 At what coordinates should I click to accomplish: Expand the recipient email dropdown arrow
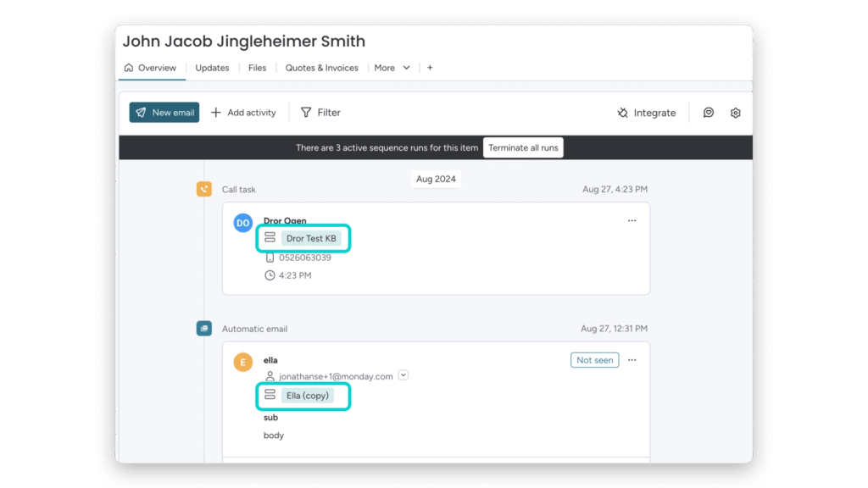click(x=403, y=375)
